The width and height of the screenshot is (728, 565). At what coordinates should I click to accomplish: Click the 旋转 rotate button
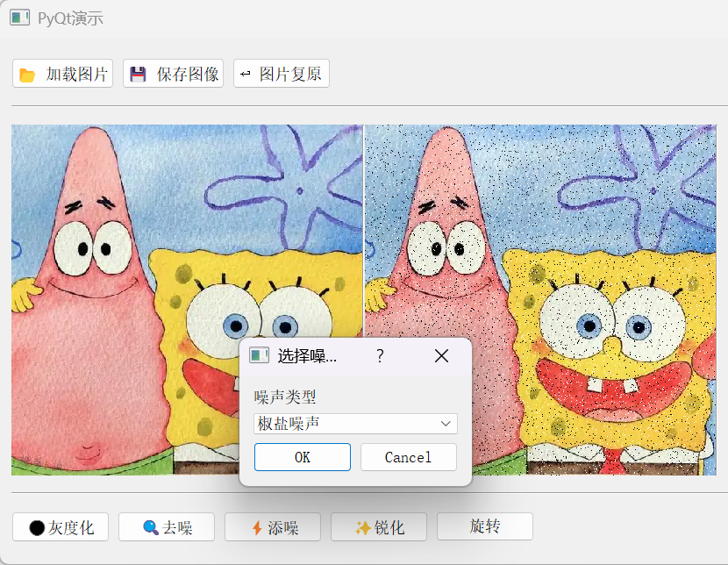(x=485, y=526)
